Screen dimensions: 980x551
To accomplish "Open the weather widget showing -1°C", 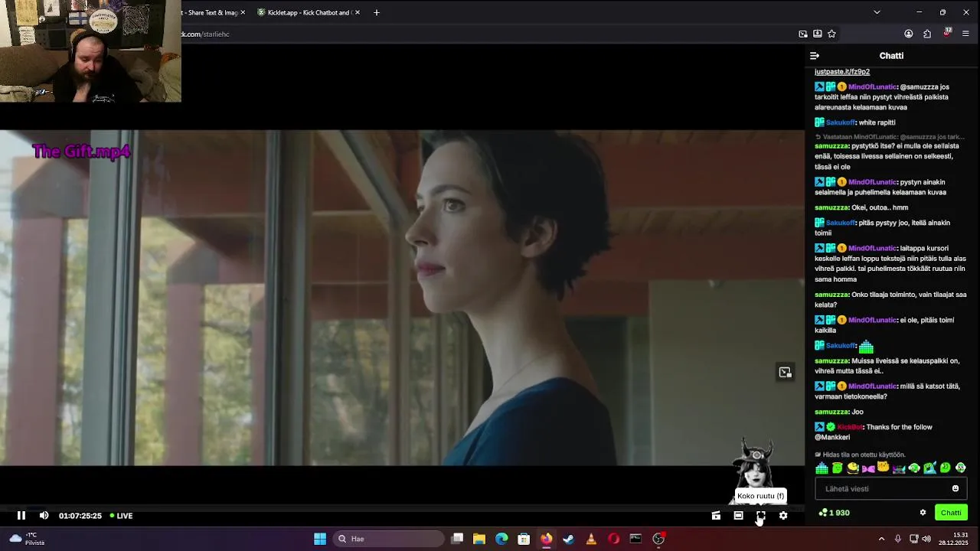I will (27, 539).
